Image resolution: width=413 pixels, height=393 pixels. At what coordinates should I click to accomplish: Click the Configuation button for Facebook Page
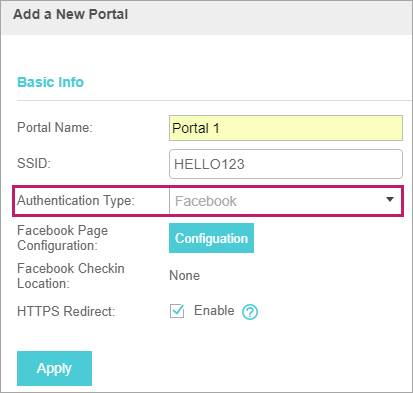point(211,238)
